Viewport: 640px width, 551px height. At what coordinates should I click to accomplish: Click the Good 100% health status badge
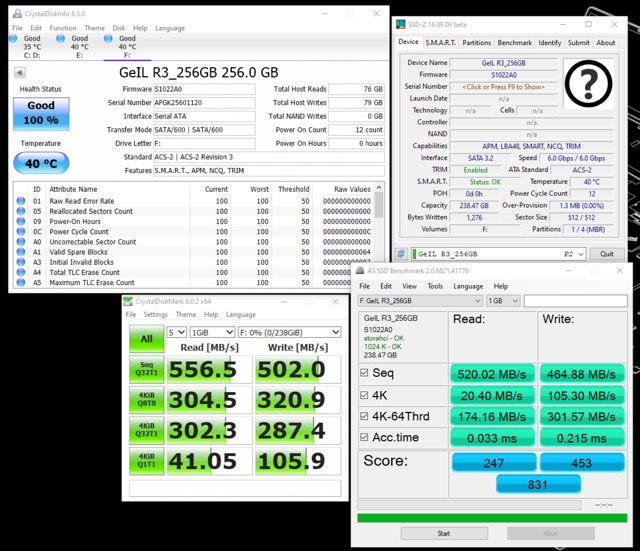[41, 112]
